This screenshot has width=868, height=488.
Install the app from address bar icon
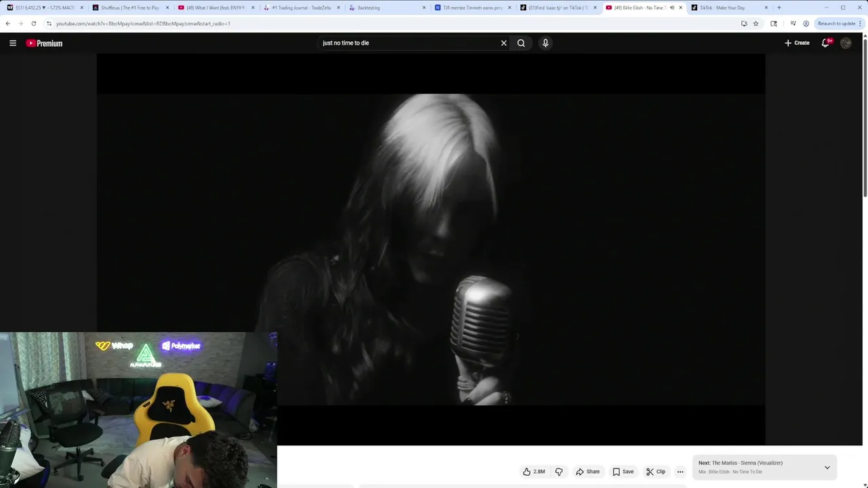point(744,23)
